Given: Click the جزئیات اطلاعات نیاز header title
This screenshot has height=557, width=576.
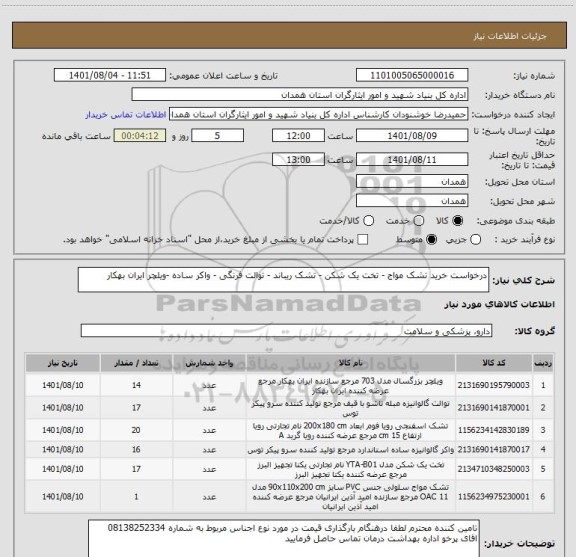Looking at the screenshot, I should 510,36.
